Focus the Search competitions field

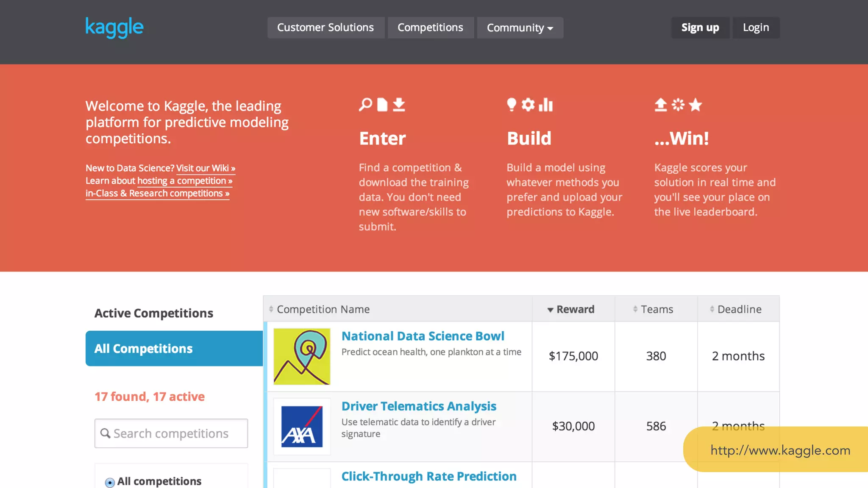(x=171, y=433)
